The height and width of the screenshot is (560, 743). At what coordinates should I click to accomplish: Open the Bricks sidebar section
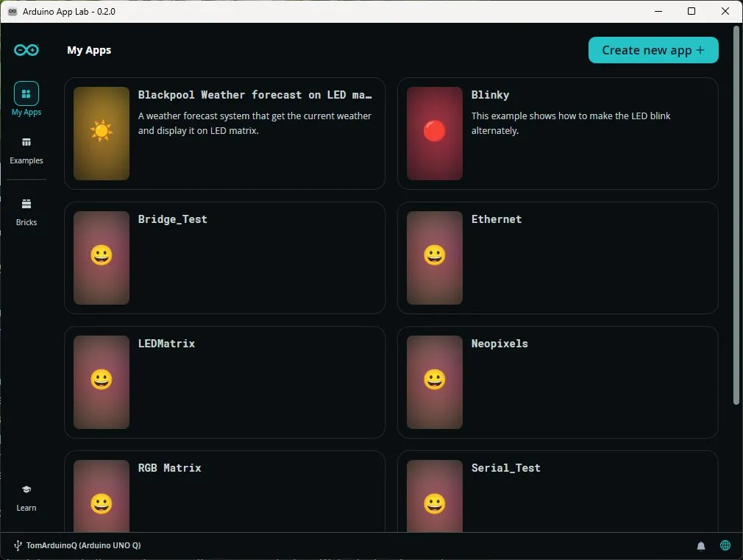coord(26,213)
